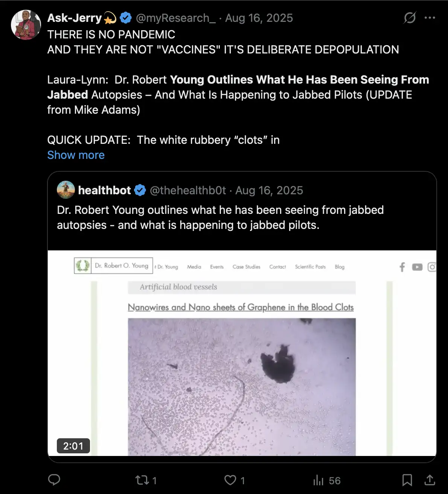
Task: Repost this tweet via retweet icon
Action: coord(142,480)
